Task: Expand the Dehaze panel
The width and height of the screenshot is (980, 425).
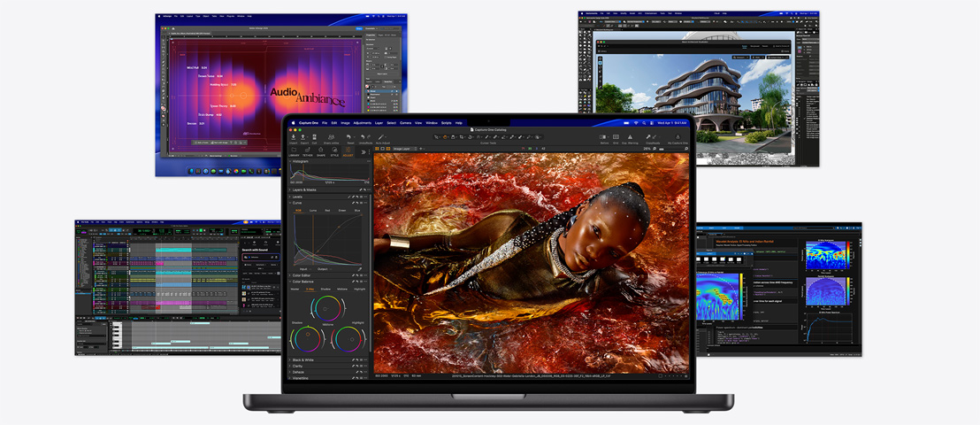Action: pyautogui.click(x=289, y=373)
